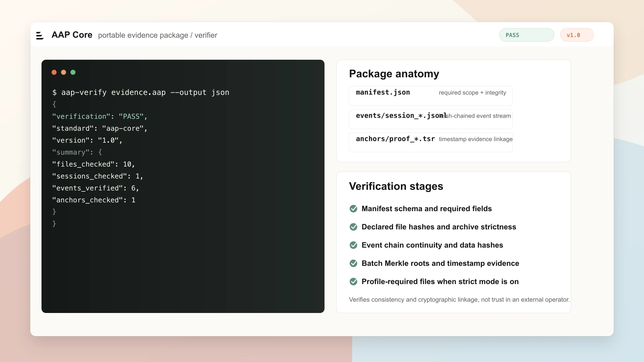Click checkmark beside Manifest schema and required fields
Viewport: 644px width, 362px height.
pos(353,209)
